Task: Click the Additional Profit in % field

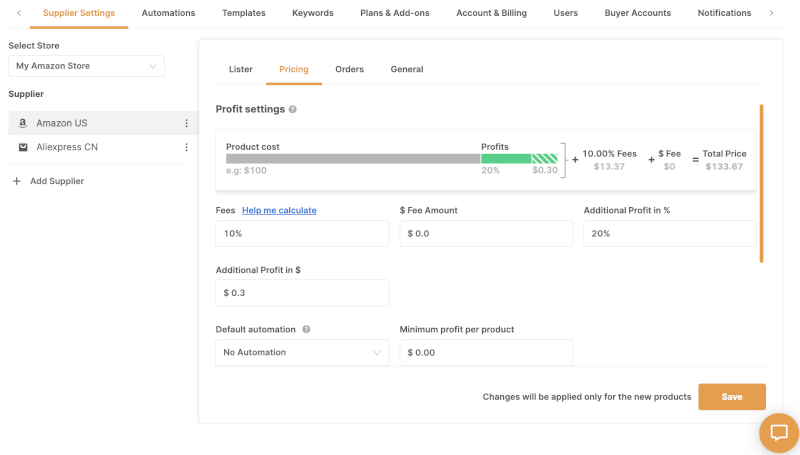Action: tap(670, 234)
